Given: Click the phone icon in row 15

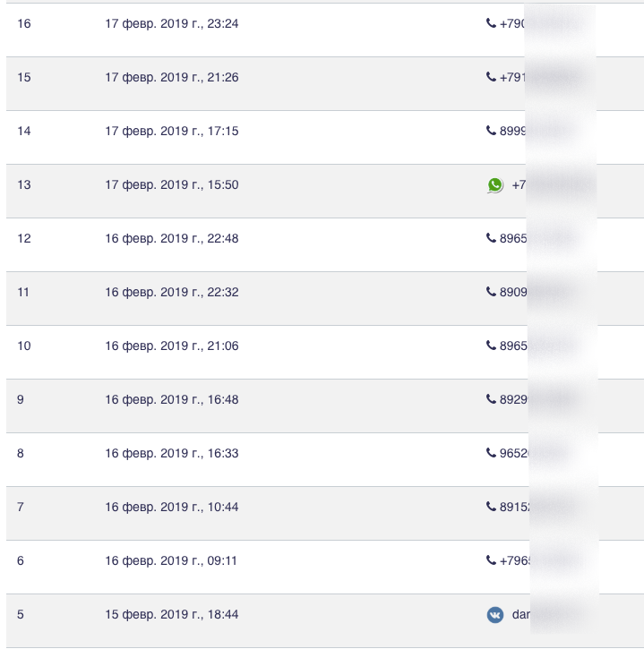Looking at the screenshot, I should (x=491, y=77).
